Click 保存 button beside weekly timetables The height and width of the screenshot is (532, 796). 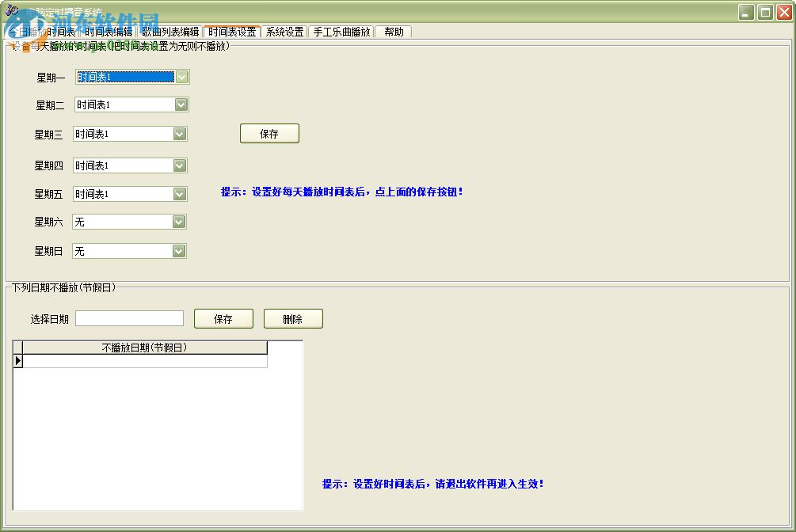pos(269,134)
